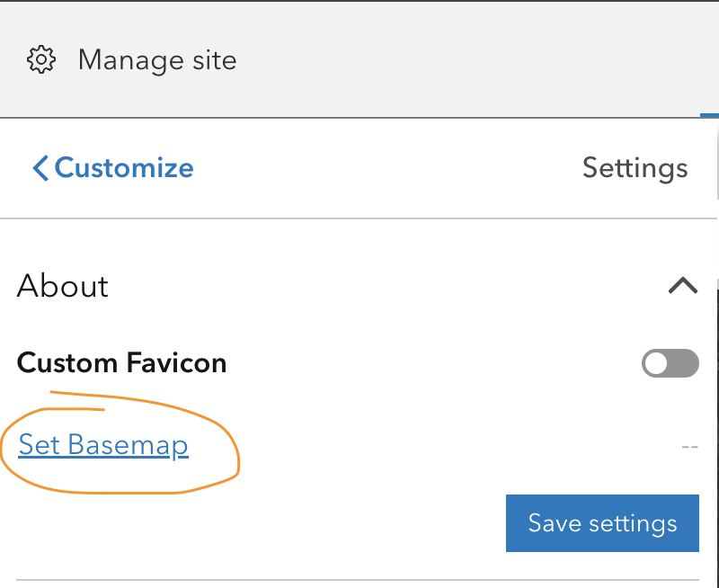Click the Custom Favicon label text
Viewport: 719px width, 588px height.
coord(121,363)
